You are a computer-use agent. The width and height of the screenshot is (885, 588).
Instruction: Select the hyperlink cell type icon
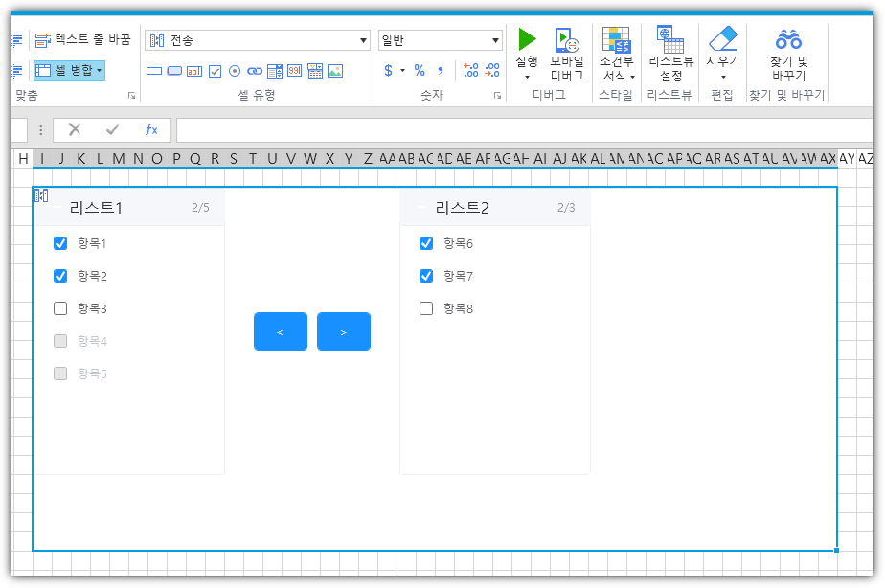tap(255, 71)
